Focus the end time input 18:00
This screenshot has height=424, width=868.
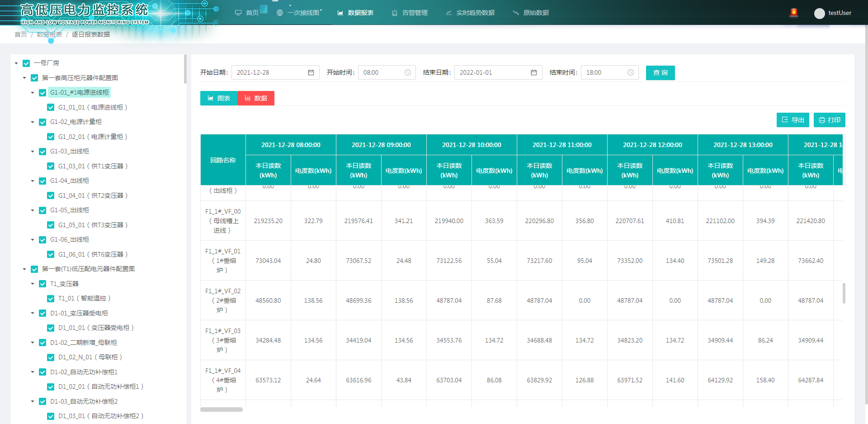click(609, 72)
